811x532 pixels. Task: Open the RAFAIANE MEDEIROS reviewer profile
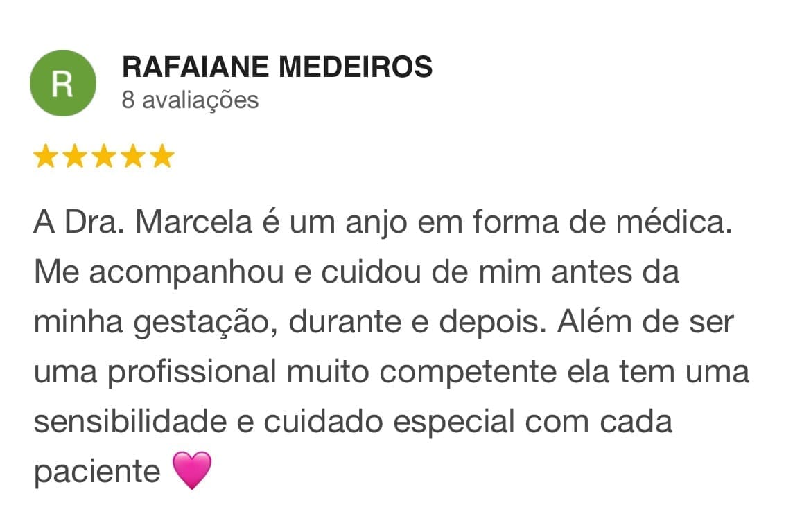pyautogui.click(x=277, y=67)
